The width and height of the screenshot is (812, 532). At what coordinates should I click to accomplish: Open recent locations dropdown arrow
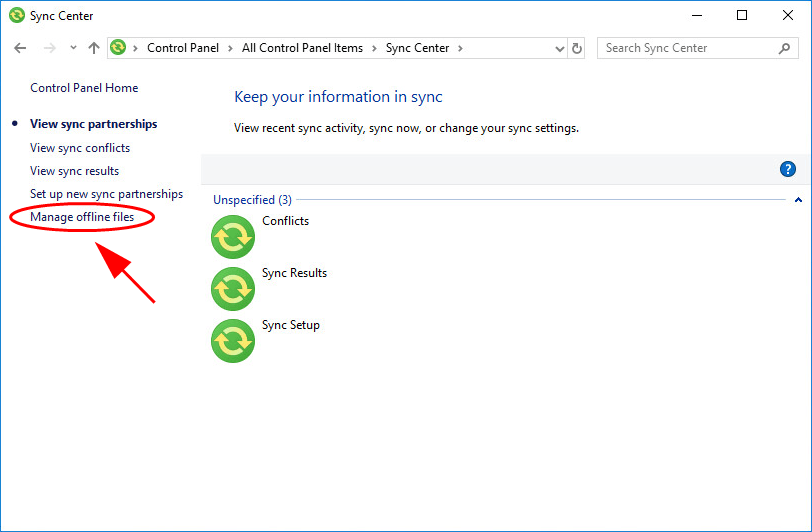pos(73,48)
